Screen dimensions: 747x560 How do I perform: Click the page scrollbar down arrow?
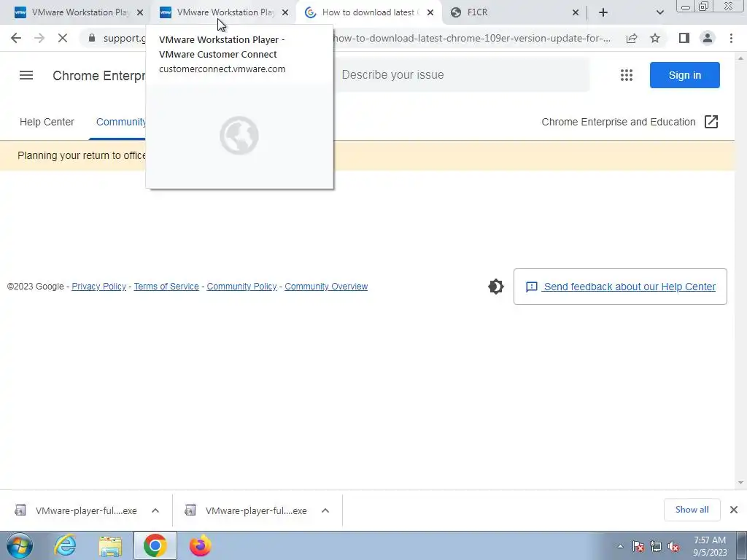(741, 483)
